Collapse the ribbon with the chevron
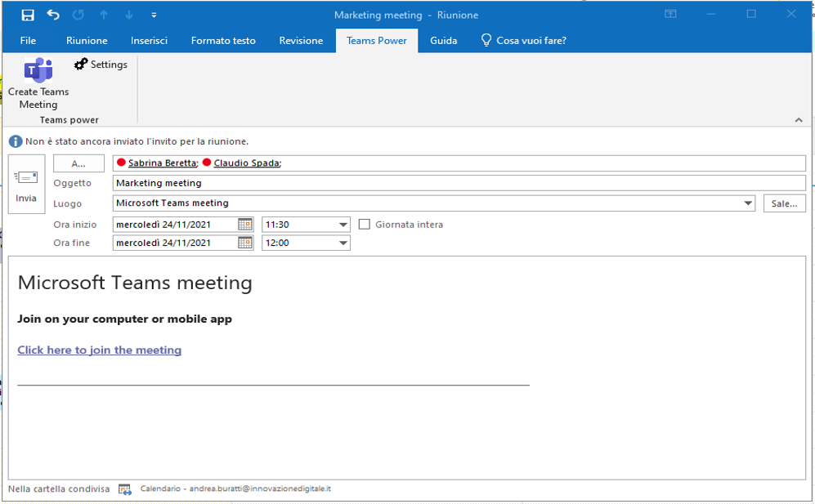 (799, 120)
